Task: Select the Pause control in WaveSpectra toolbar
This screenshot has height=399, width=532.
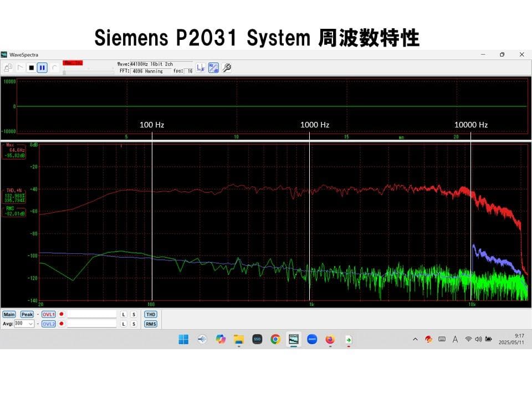Action: 42,68
